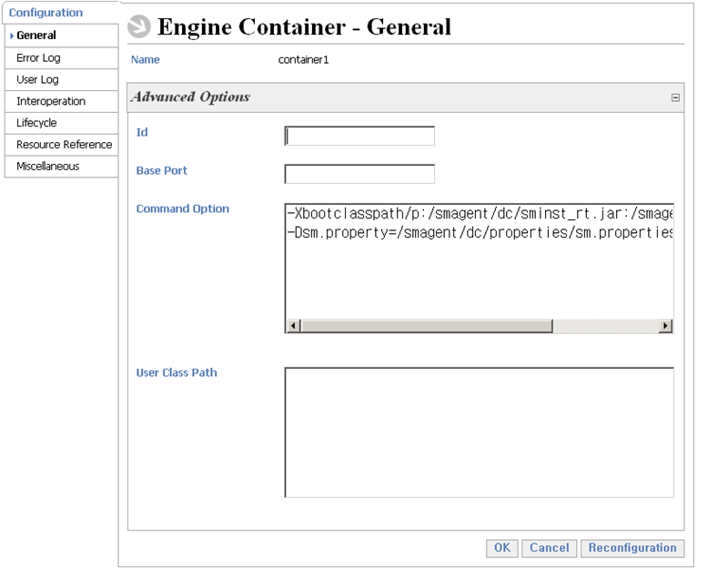The height and width of the screenshot is (569, 728).
Task: Click the Id label
Action: [x=142, y=132]
